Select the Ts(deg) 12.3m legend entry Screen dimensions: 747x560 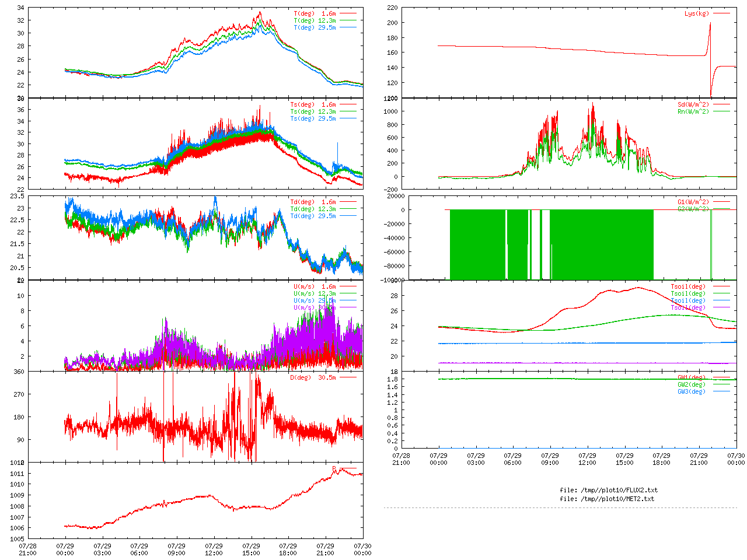pos(313,111)
